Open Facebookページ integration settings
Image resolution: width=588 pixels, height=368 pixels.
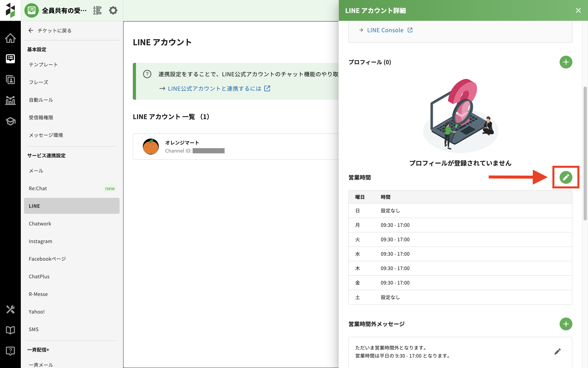tap(72, 259)
